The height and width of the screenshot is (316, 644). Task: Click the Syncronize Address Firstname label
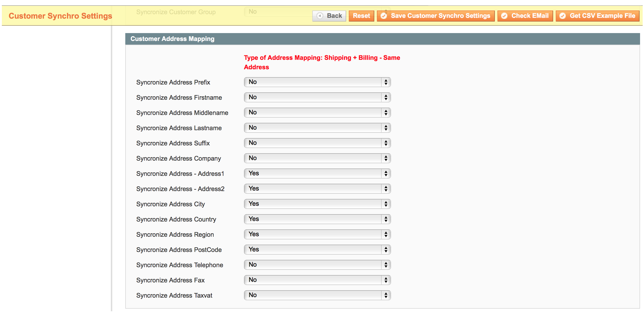(179, 98)
